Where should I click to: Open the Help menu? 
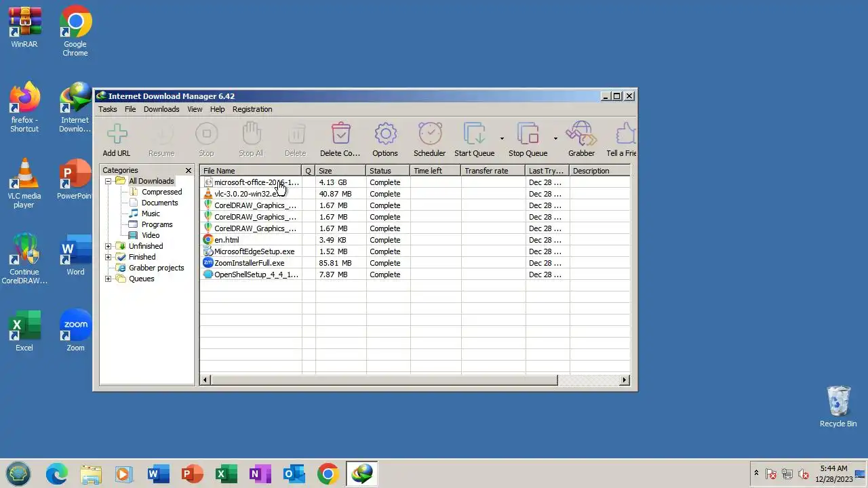[x=217, y=109]
